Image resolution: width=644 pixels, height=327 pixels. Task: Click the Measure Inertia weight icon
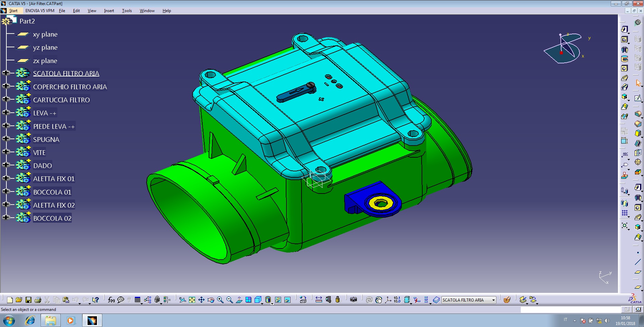pyautogui.click(x=337, y=300)
